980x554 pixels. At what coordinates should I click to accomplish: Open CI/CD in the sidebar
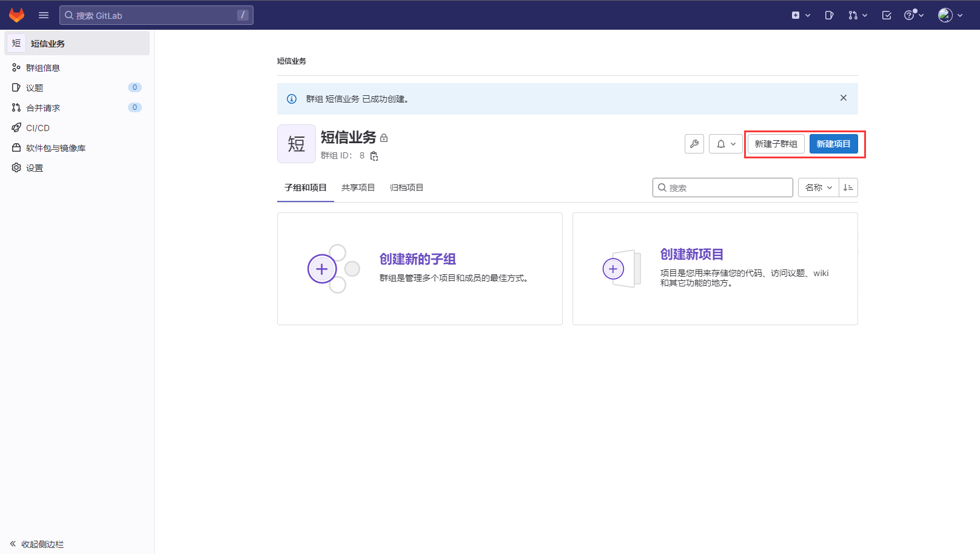pos(38,128)
